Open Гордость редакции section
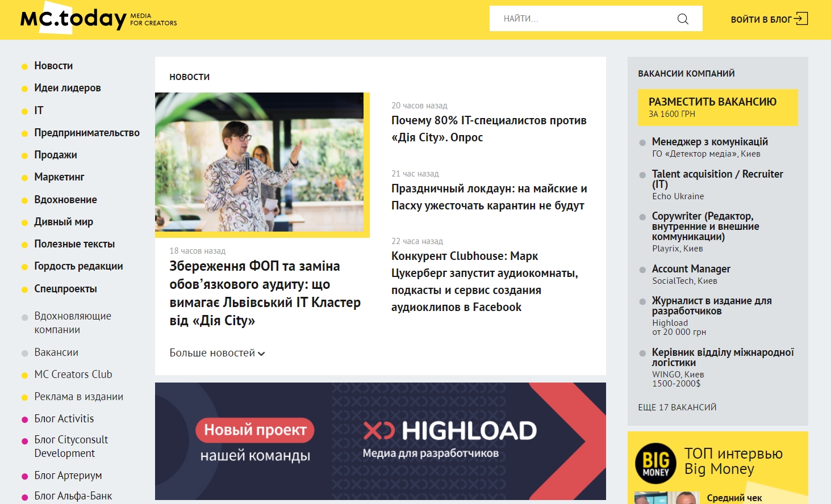The width and height of the screenshot is (831, 504). (78, 266)
